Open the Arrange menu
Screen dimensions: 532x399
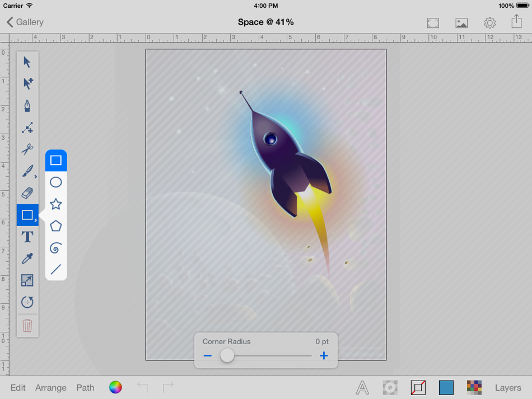pyautogui.click(x=51, y=388)
